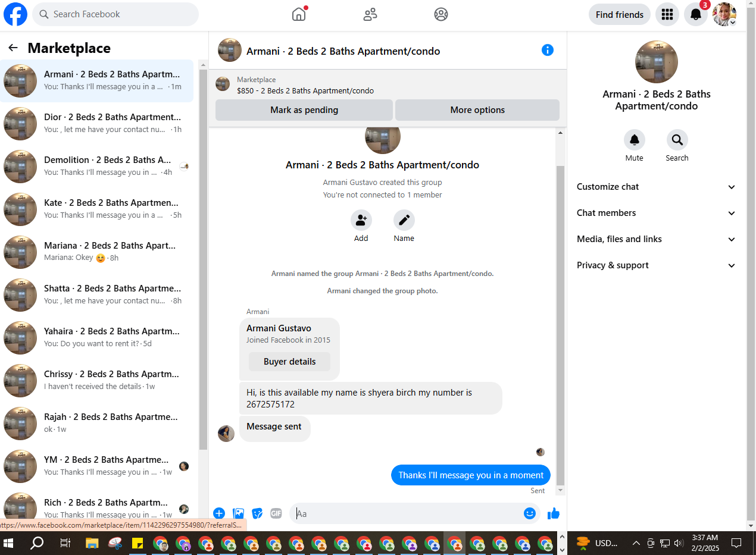Screen dimensions: 756x555
Task: Open the Chrissy conversation
Action: pos(97,381)
